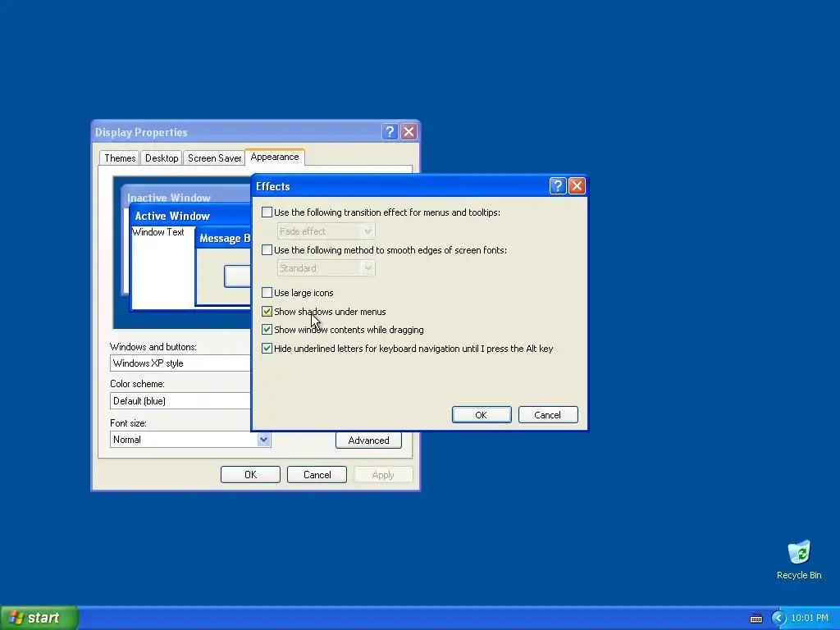The width and height of the screenshot is (840, 630).
Task: Click the Advanced button
Action: click(368, 441)
